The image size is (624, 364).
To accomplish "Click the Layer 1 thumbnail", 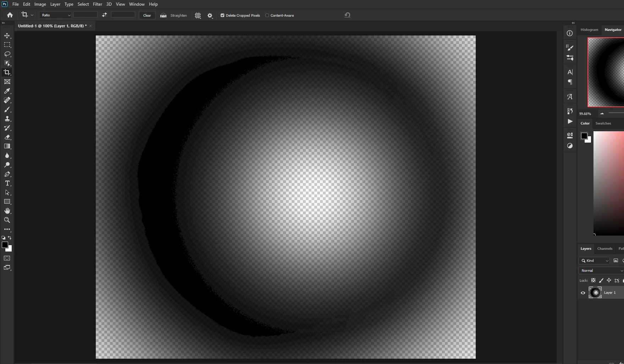I will click(595, 292).
